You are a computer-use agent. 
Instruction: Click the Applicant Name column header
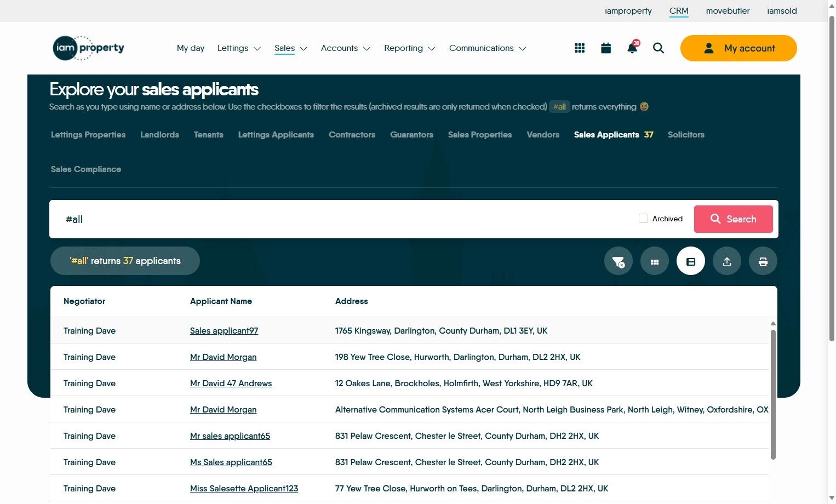click(x=221, y=301)
